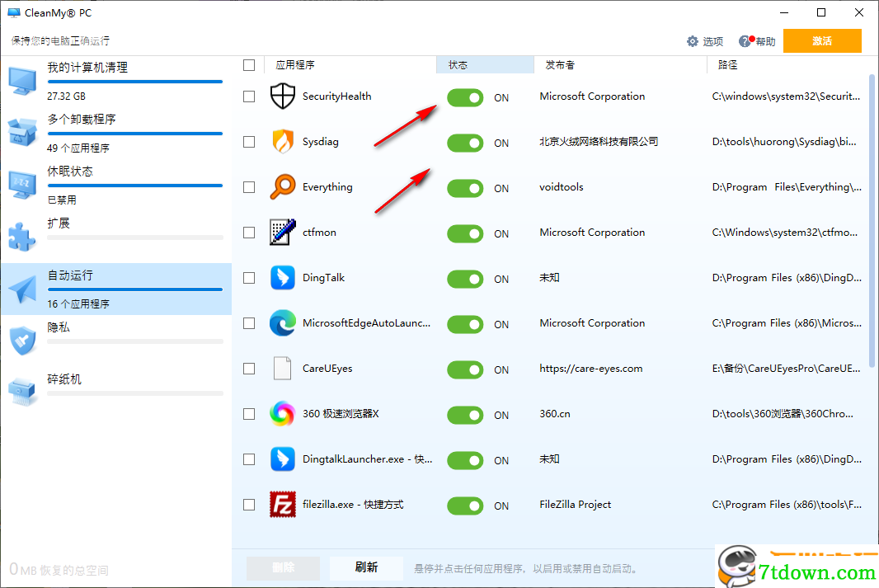The width and height of the screenshot is (879, 588).
Task: Tick the SecurityHealth row checkbox
Action: pyautogui.click(x=249, y=96)
